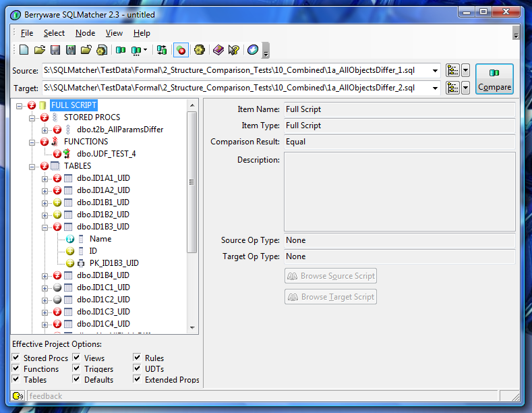Image resolution: width=532 pixels, height=413 pixels.
Task: Toggle the Triggers checkbox
Action: (76, 368)
